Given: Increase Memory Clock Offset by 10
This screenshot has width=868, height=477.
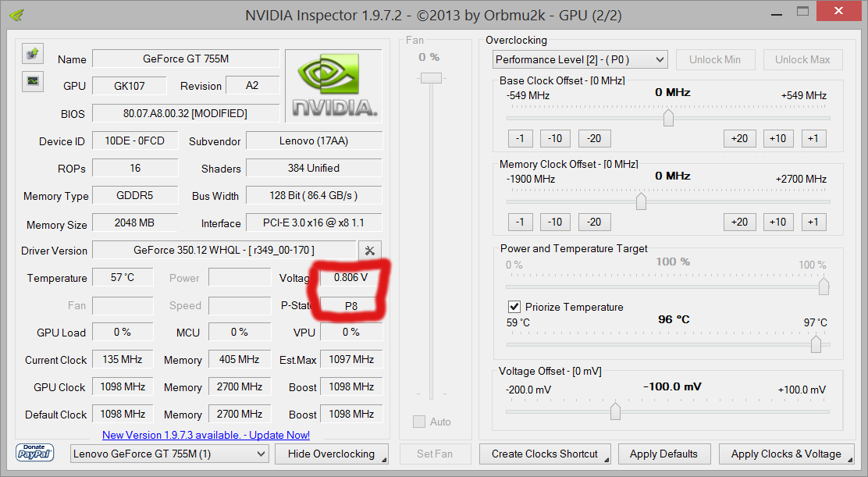Looking at the screenshot, I should (x=777, y=222).
